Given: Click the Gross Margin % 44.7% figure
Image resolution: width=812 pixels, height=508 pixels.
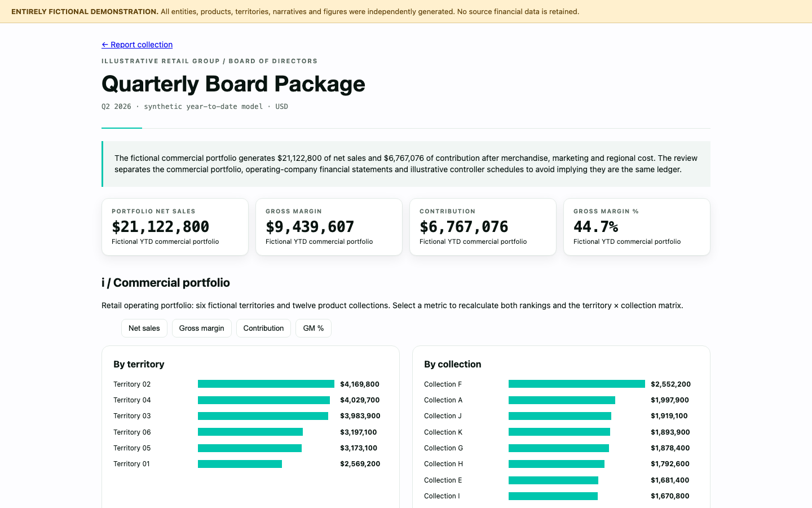Looking at the screenshot, I should (x=596, y=227).
